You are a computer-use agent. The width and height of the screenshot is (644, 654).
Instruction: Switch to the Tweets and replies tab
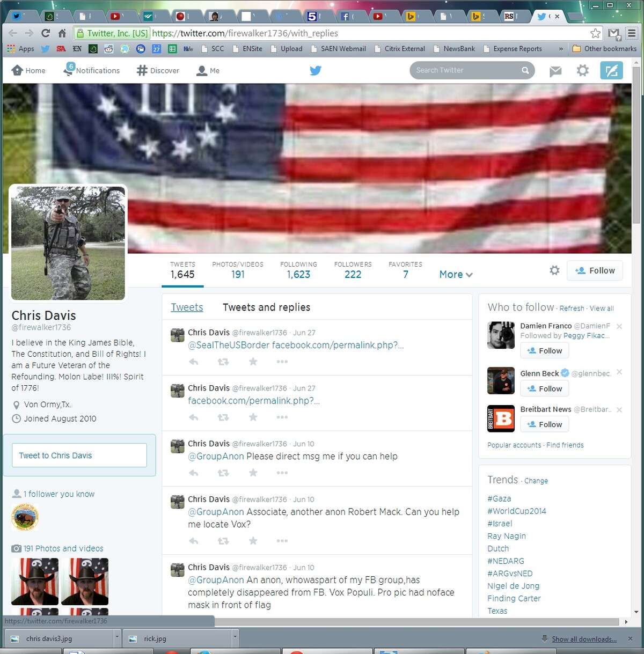pyautogui.click(x=266, y=307)
